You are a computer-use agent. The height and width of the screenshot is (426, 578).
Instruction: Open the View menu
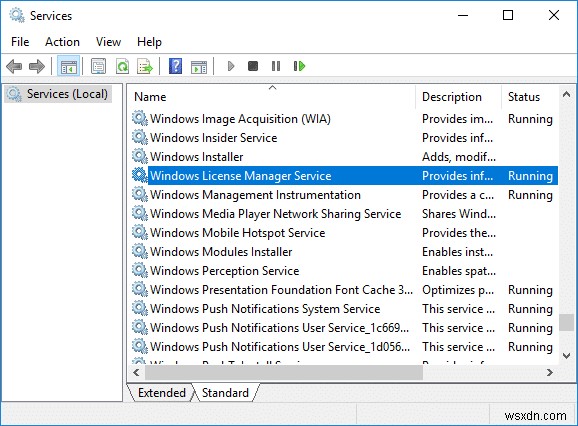108,42
